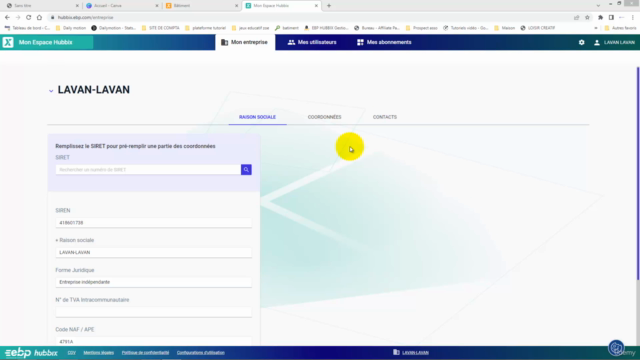
Task: Click the browser home icon
Action: click(39, 18)
